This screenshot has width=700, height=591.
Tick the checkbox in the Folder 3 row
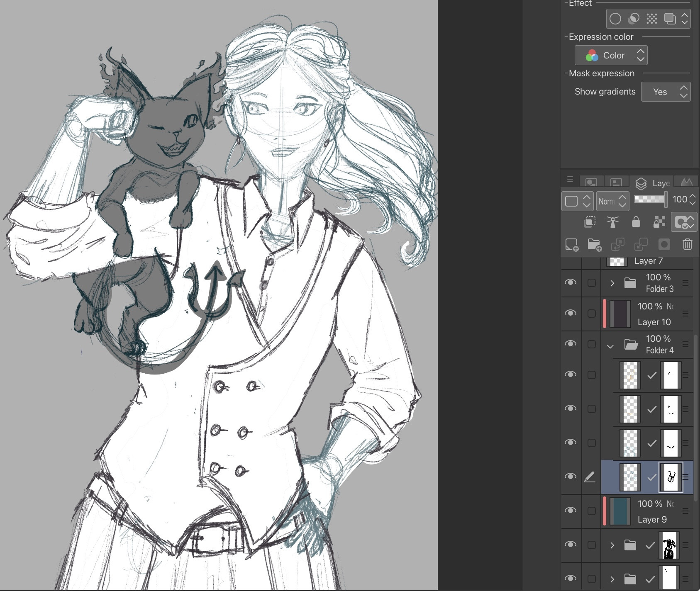pyautogui.click(x=592, y=283)
